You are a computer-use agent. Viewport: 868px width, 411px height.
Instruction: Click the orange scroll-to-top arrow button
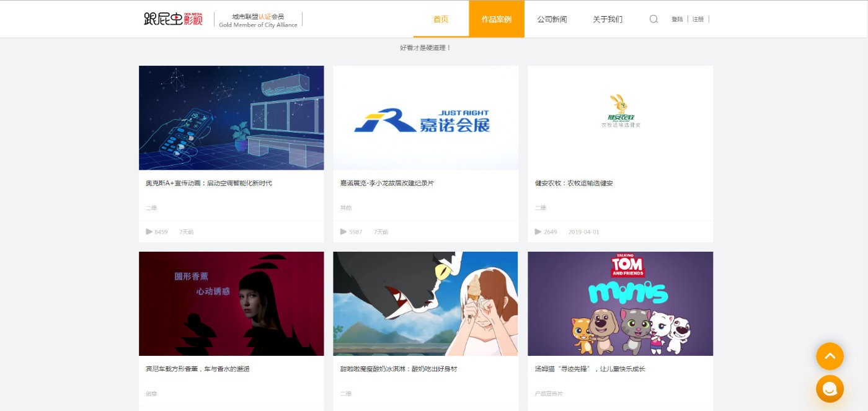point(830,356)
